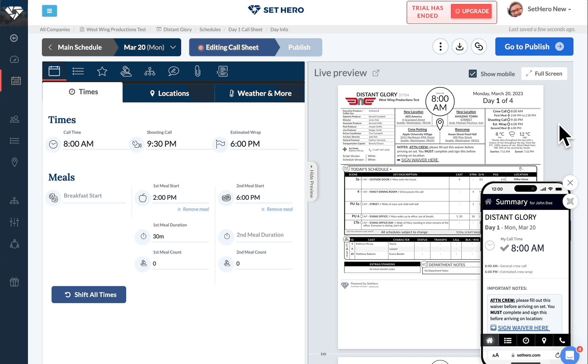Click the 2nd Meal Start field 6:00 PM
The width and height of the screenshot is (588, 364).
(264, 198)
